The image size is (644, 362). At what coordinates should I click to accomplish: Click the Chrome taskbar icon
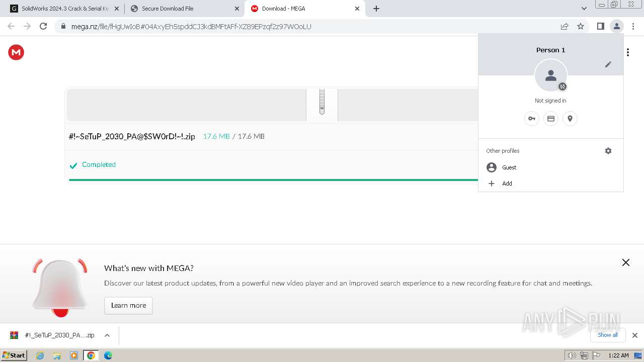(91, 355)
